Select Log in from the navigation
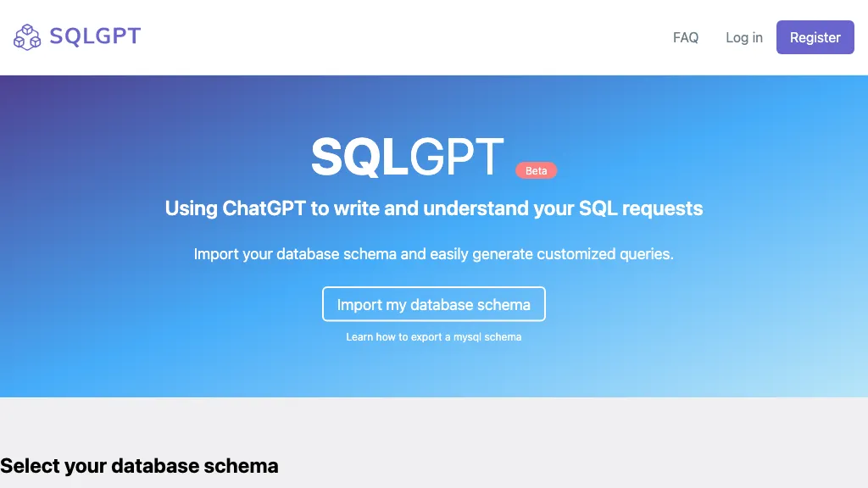Image resolution: width=868 pixels, height=488 pixels. (x=743, y=37)
